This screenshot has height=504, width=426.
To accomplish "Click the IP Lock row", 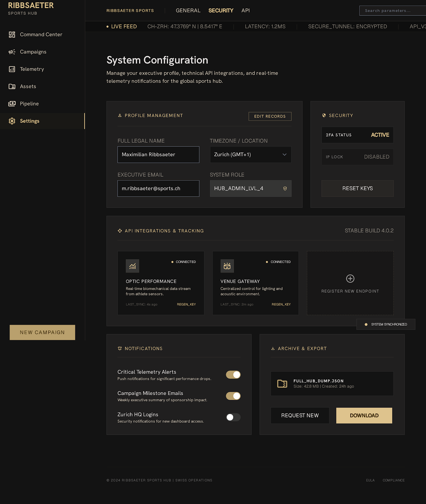I will tap(358, 157).
